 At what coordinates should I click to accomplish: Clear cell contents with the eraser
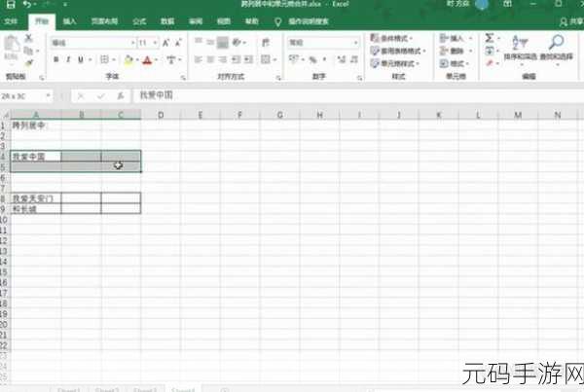pos(491,63)
